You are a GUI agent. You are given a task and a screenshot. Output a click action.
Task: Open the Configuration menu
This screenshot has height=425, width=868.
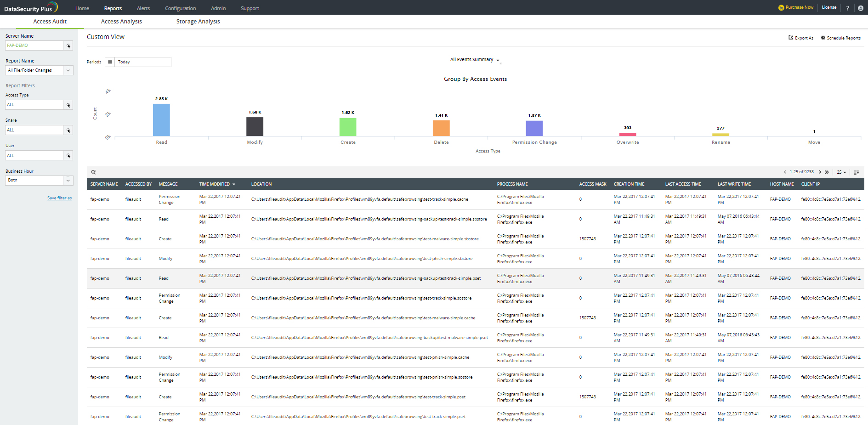coord(181,8)
